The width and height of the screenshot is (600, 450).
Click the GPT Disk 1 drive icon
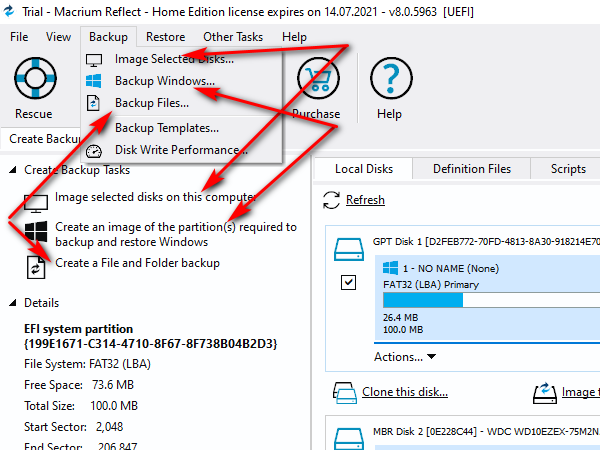pos(349,249)
